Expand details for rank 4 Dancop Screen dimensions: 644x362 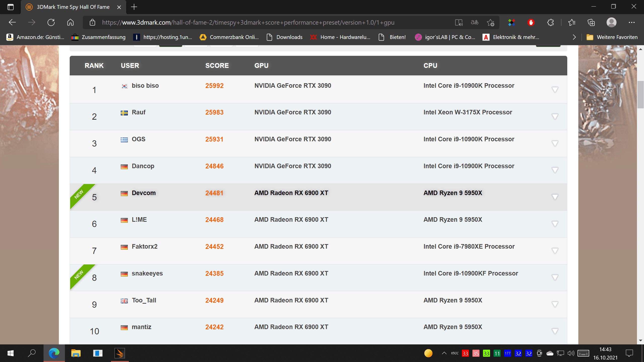[555, 170]
